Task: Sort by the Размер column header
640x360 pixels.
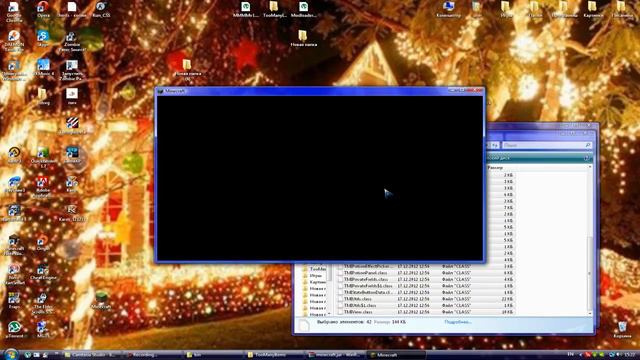Action: (x=496, y=168)
